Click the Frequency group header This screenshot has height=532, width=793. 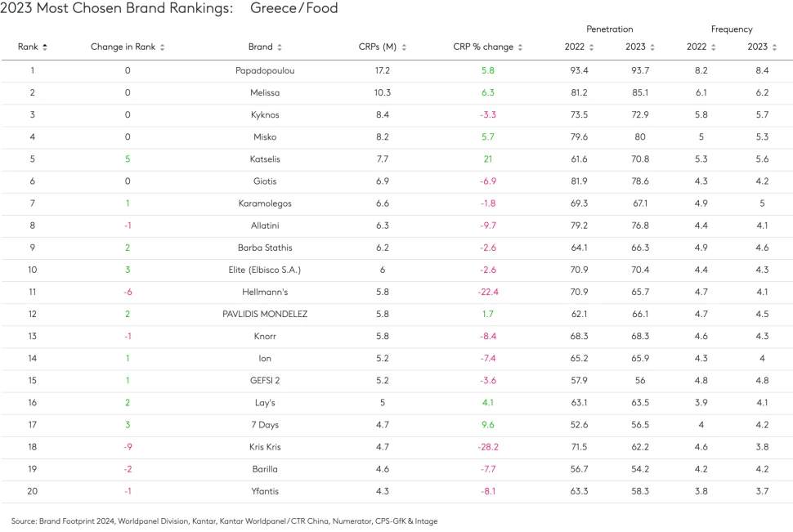[732, 29]
